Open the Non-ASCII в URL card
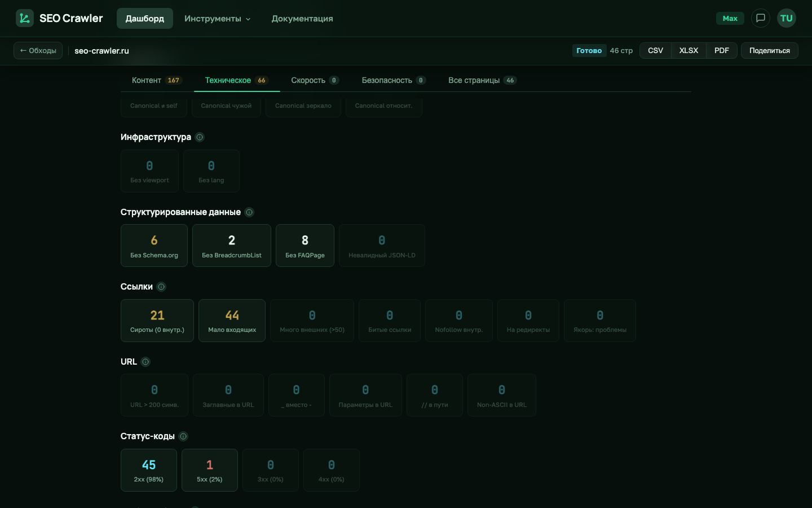Screen dimensions: 812x508 [502, 395]
